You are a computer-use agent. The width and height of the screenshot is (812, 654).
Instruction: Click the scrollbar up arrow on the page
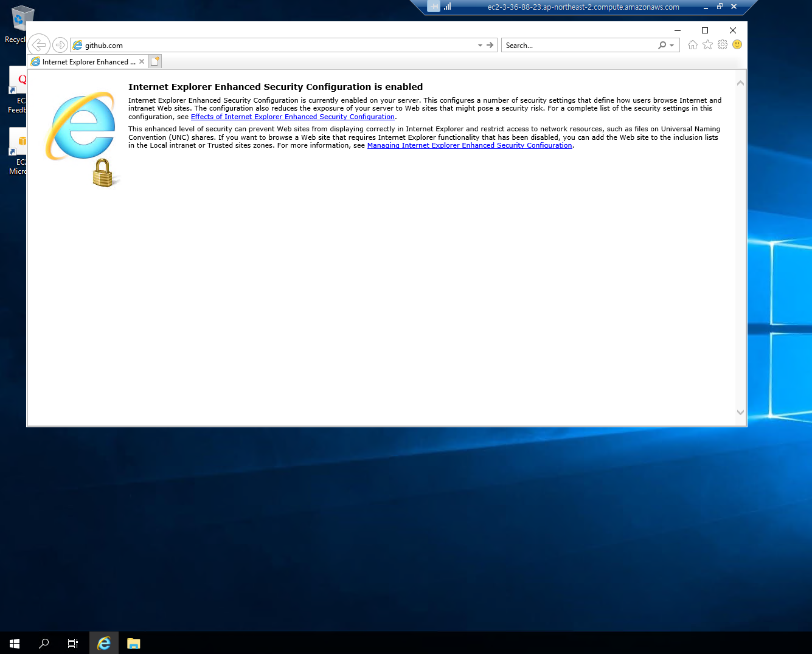click(740, 83)
